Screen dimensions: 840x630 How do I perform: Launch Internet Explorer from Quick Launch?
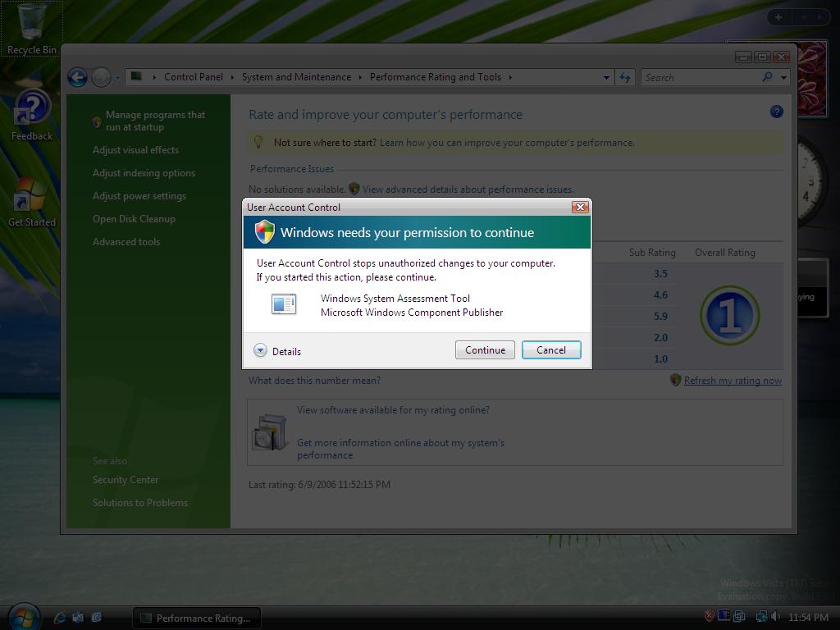(x=60, y=617)
